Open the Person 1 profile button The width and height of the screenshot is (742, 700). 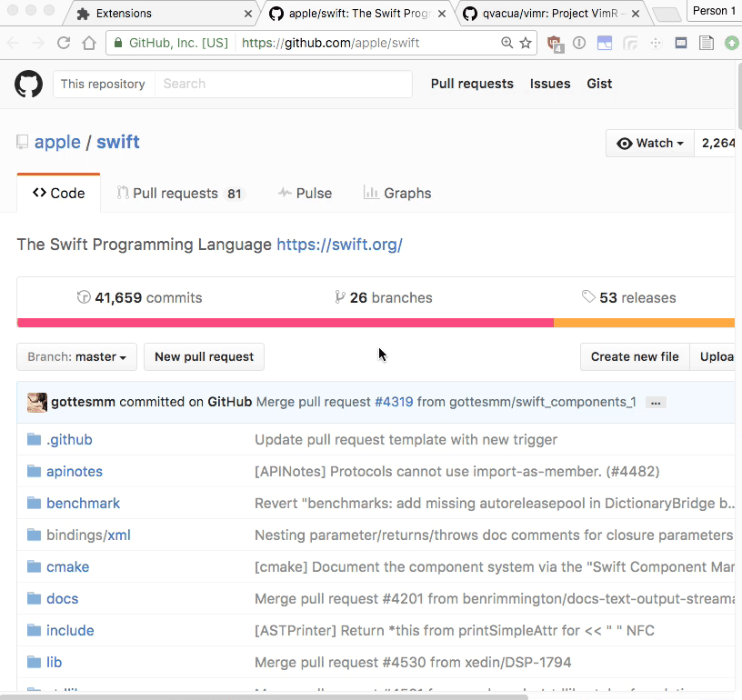pos(714,11)
